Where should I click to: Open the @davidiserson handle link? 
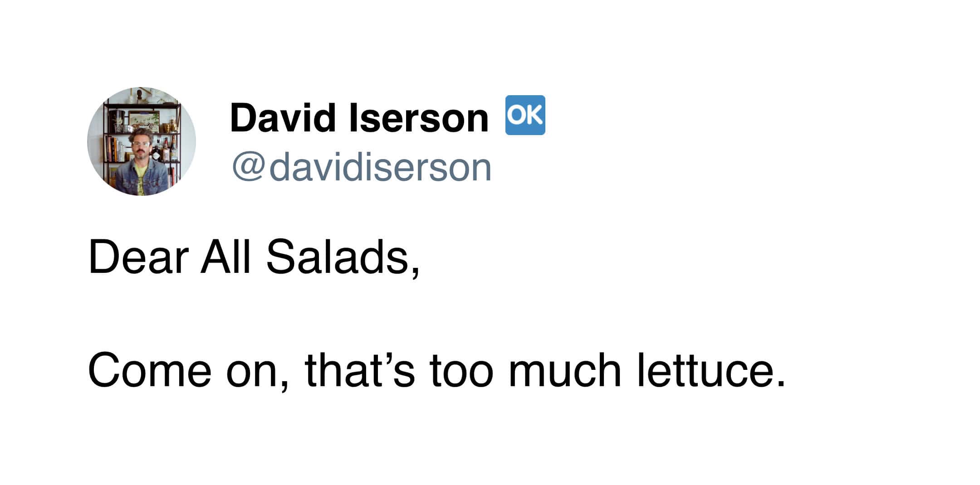[x=362, y=168]
